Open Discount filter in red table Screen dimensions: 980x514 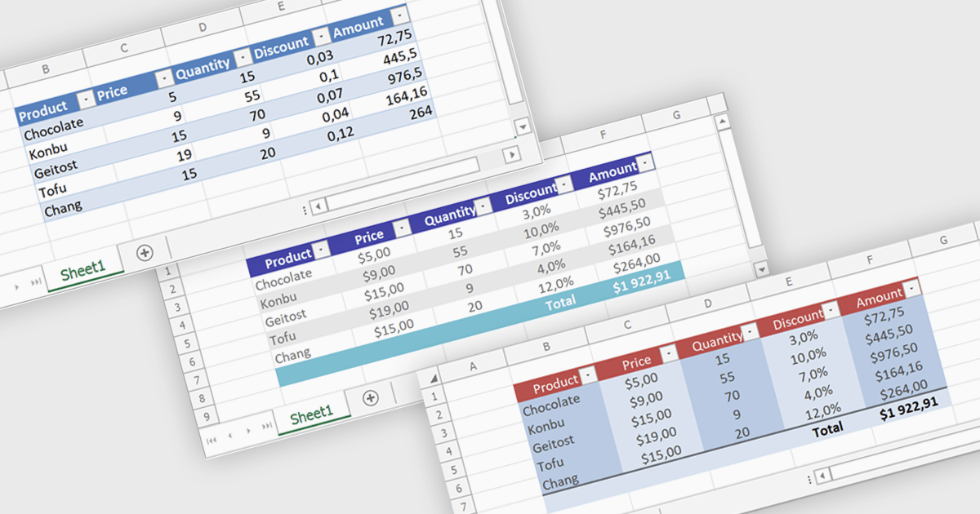pos(831,310)
